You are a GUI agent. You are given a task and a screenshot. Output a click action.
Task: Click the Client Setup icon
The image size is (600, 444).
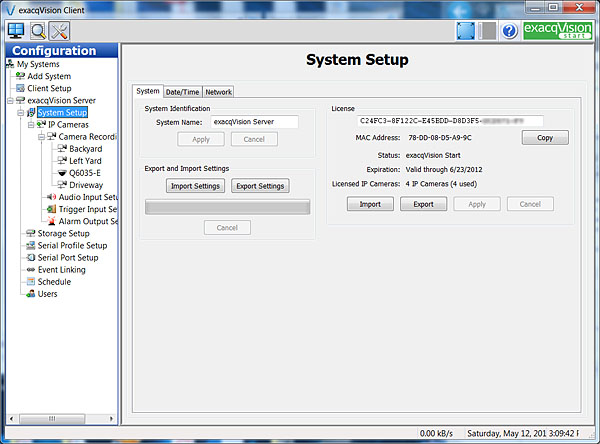click(20, 88)
